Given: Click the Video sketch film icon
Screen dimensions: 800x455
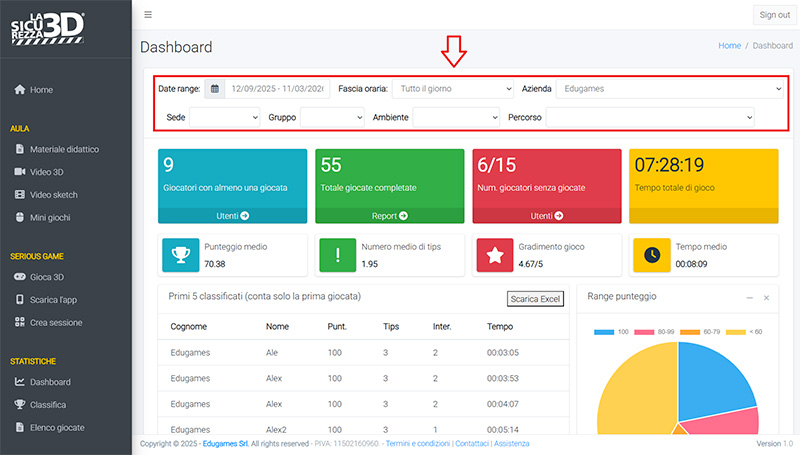Looking at the screenshot, I should pos(19,194).
